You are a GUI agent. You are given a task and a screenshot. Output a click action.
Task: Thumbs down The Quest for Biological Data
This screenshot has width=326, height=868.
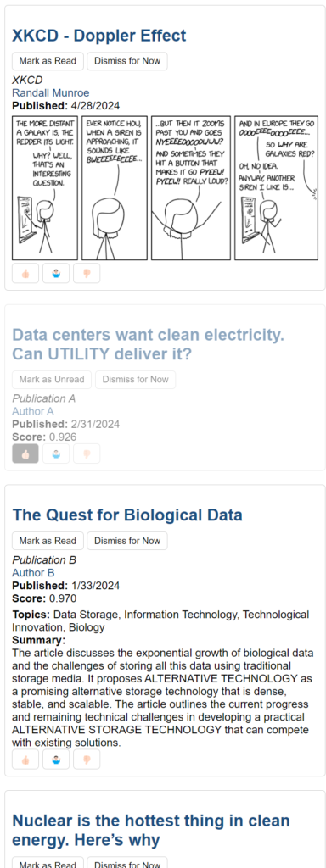point(87,760)
